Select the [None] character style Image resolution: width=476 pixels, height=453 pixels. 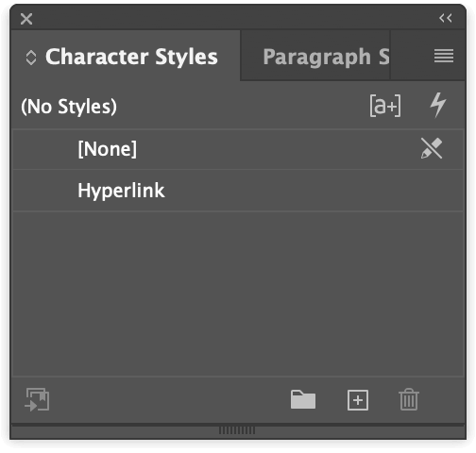238,149
